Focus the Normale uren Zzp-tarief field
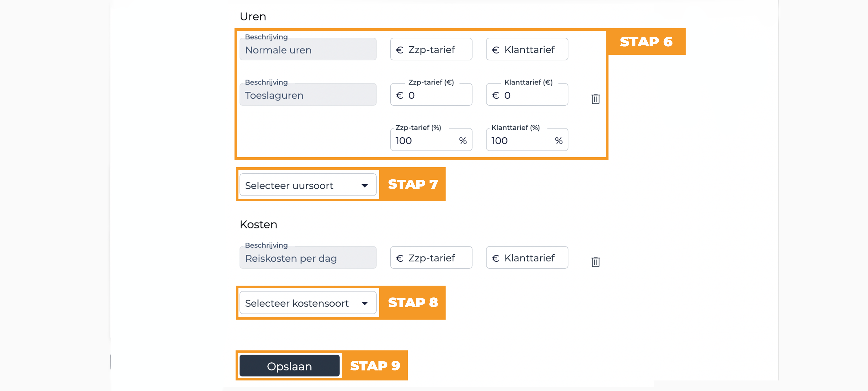The width and height of the screenshot is (868, 391). [431, 49]
